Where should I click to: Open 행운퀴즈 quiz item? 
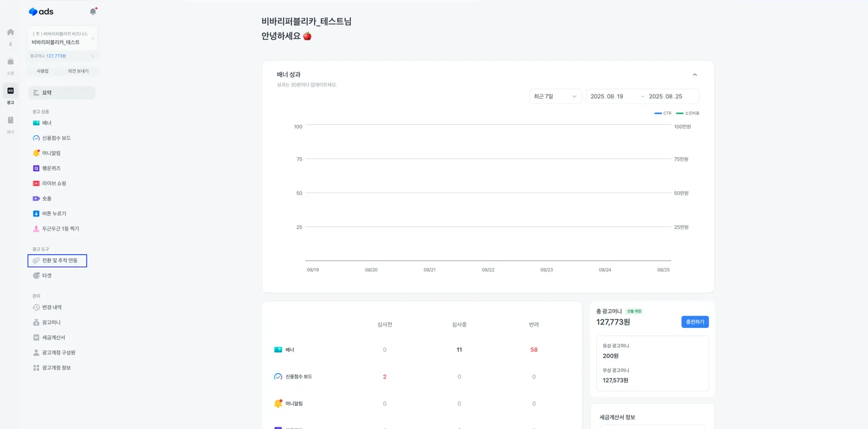point(51,168)
